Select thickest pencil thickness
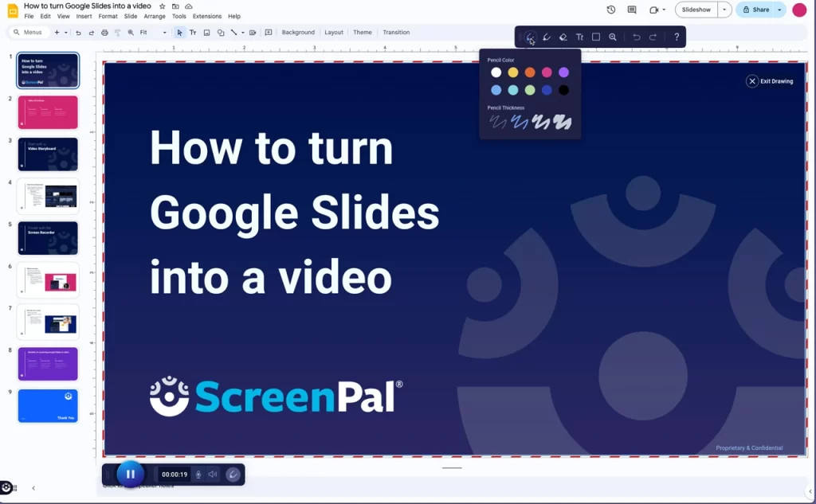This screenshot has width=816, height=504. [x=562, y=122]
